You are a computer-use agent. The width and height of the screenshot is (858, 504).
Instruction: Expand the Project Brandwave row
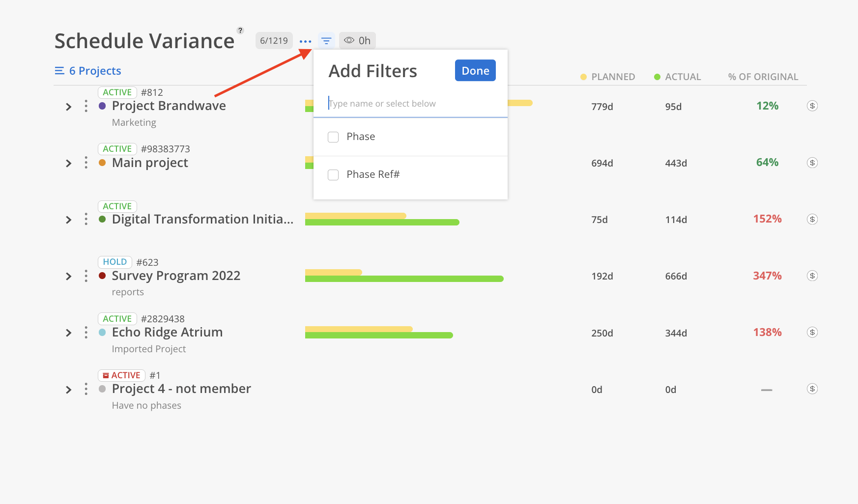pos(69,107)
